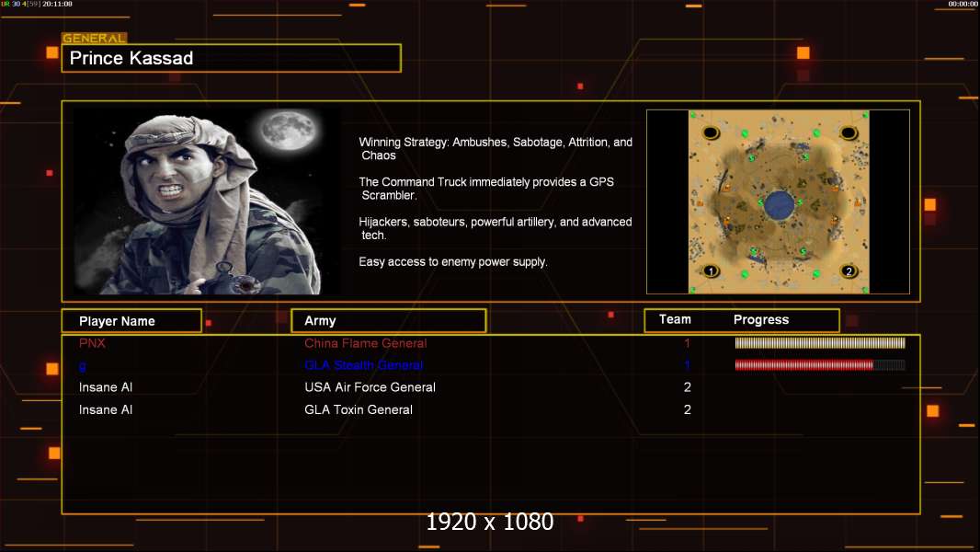Click team number 1 in GLA Stealth row
The width and height of the screenshot is (980, 552).
(x=687, y=365)
